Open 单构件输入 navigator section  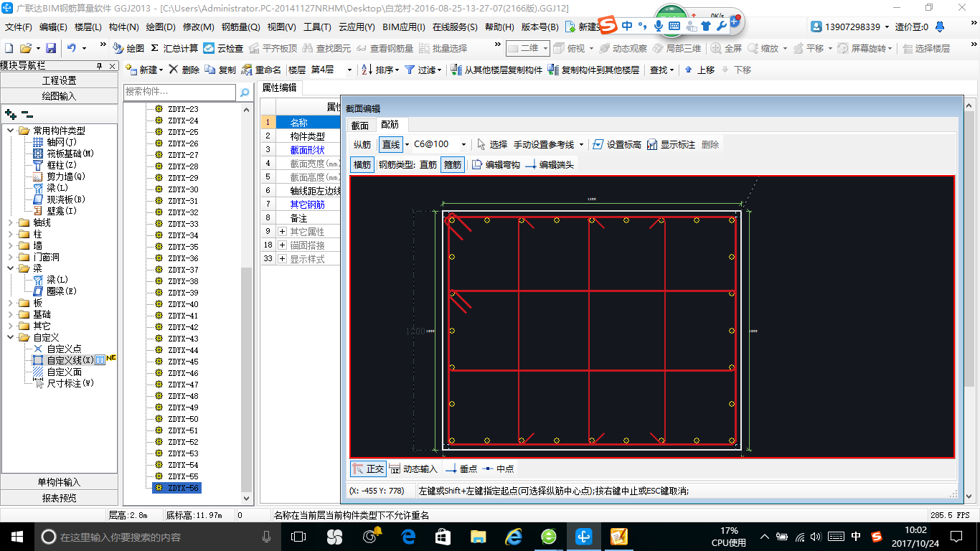click(60, 482)
